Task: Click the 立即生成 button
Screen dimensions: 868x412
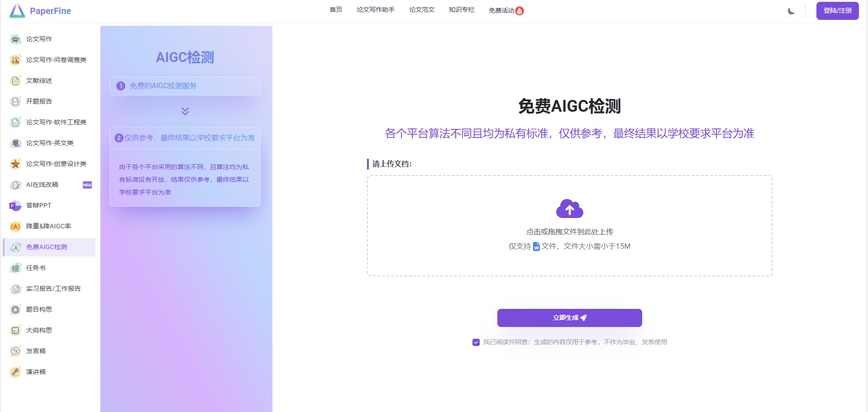Action: coord(569,318)
